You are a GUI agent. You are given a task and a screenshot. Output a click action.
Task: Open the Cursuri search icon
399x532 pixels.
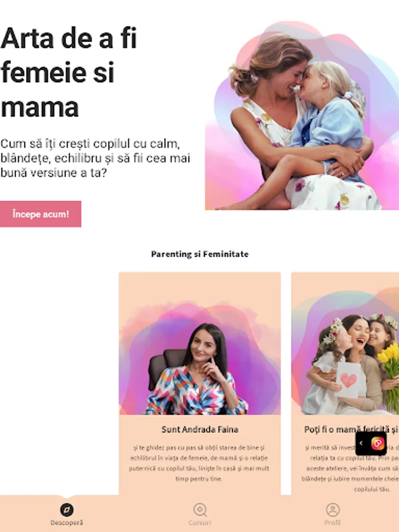click(200, 510)
